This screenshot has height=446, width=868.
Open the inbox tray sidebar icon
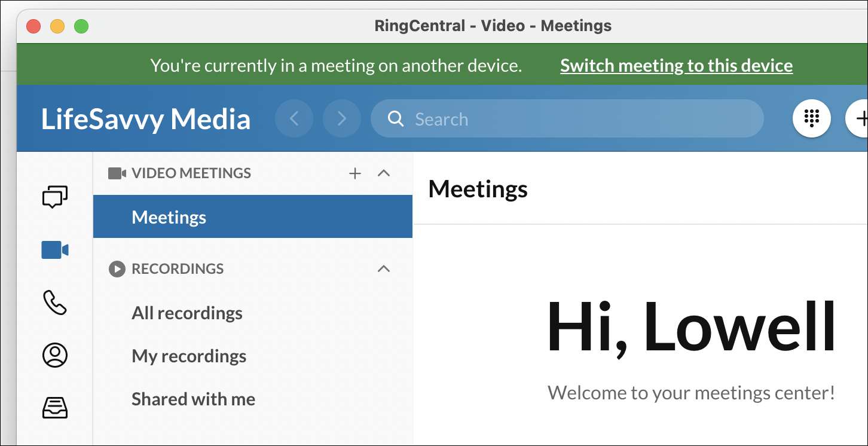55,408
